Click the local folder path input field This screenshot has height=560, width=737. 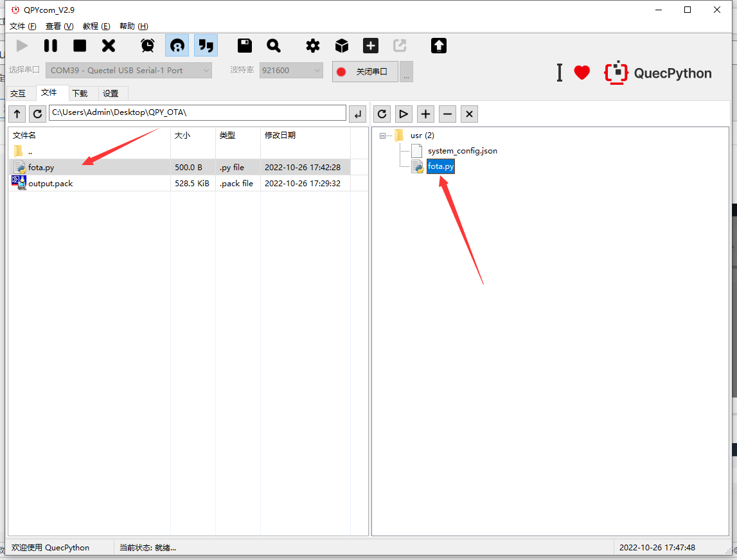(x=197, y=113)
